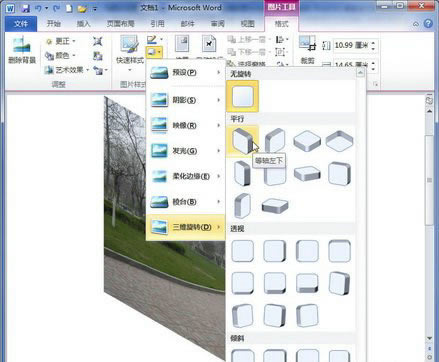Click the Change Picture icon
Image resolution: width=439 pixels, height=362 pixels.
(98, 56)
